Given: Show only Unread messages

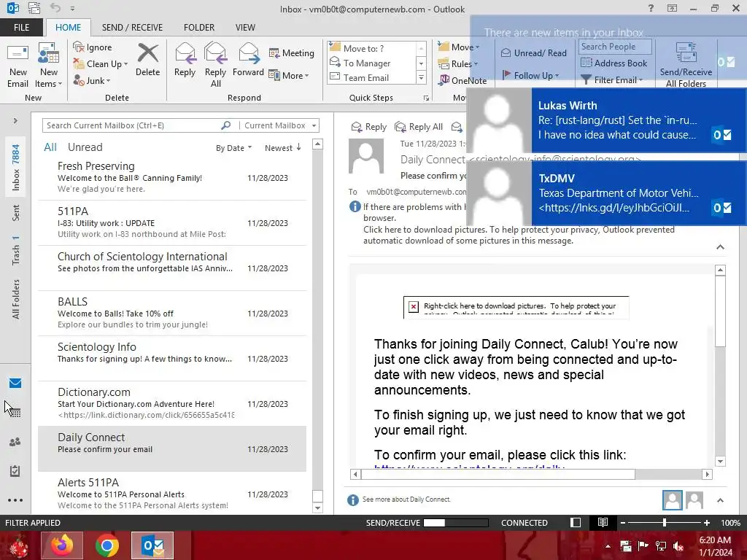Looking at the screenshot, I should [x=85, y=147].
